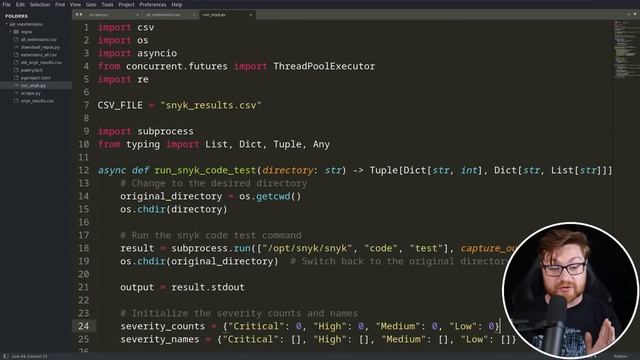This screenshot has height=360, width=640.
Task: Click import asyncio on line 3
Action: tap(137, 53)
